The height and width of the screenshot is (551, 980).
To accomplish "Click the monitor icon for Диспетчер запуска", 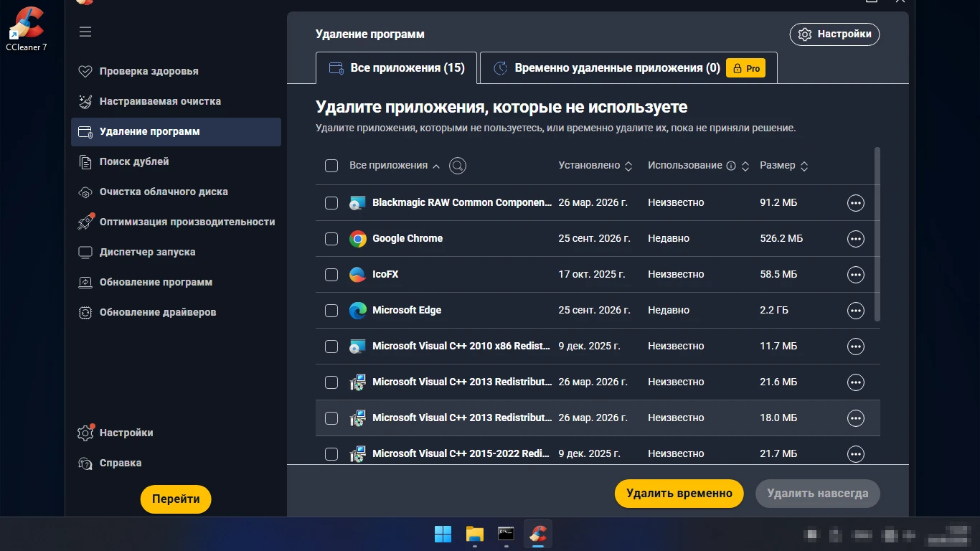I will pos(85,252).
